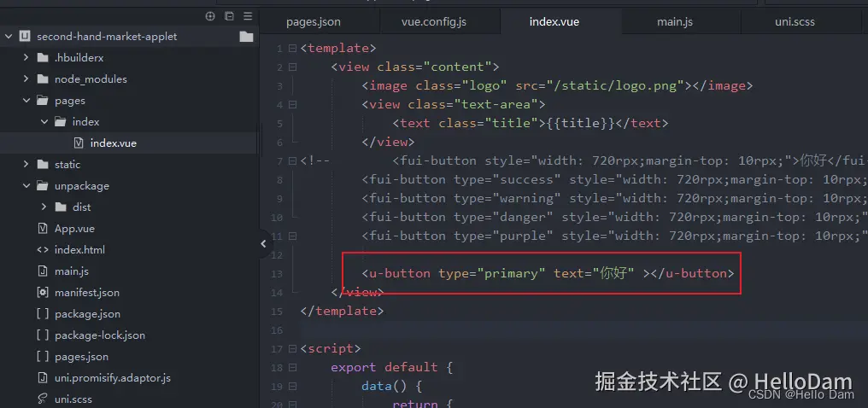
Task: Click the locate-file target icon in explorer header
Action: click(210, 16)
